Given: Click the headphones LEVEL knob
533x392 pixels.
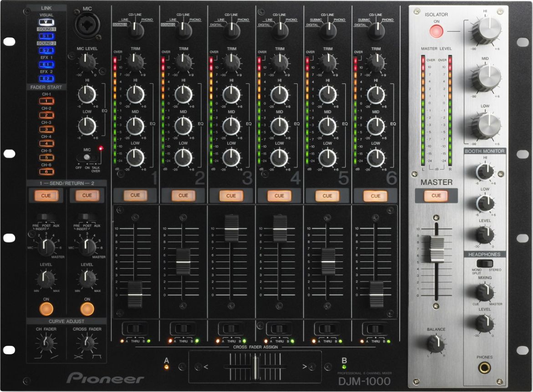Looking at the screenshot, I should (485, 323).
